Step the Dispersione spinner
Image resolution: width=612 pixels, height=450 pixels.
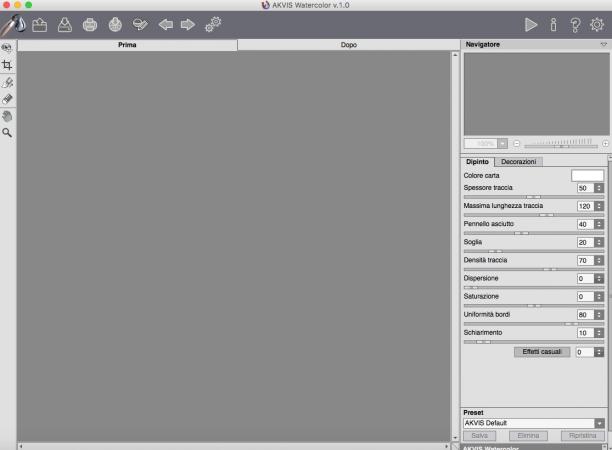coord(599,279)
